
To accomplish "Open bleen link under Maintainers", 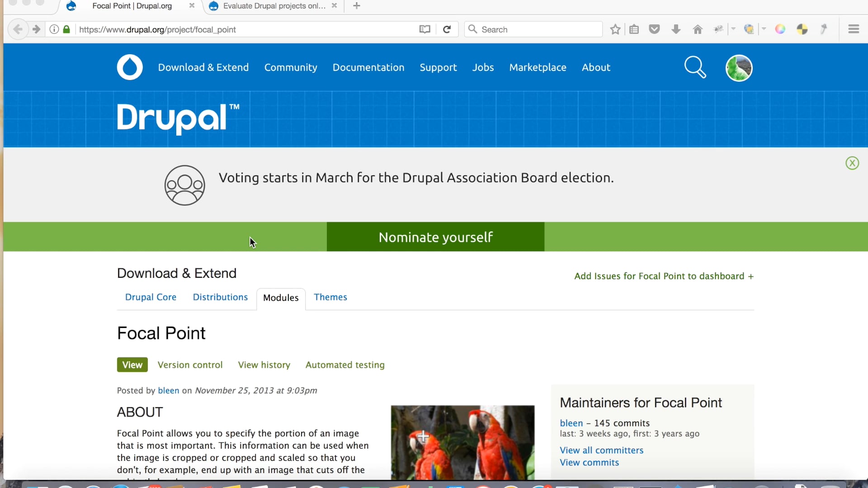I will (x=571, y=423).
